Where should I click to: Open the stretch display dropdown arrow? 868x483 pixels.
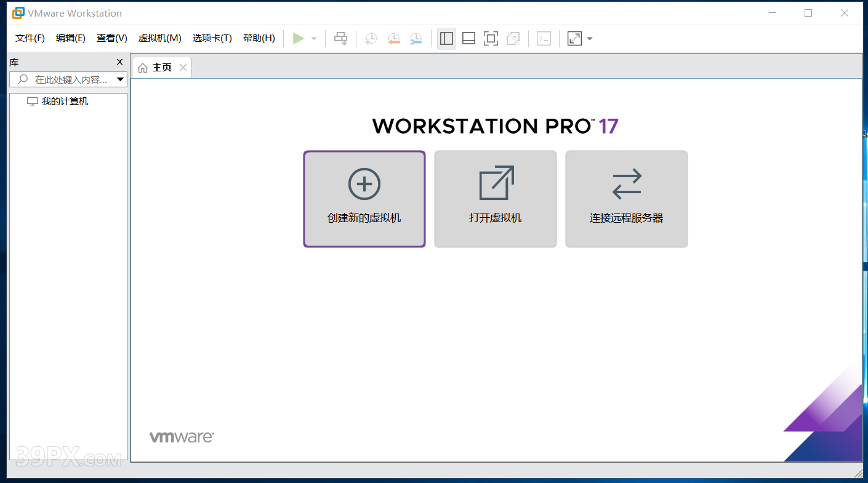point(590,39)
